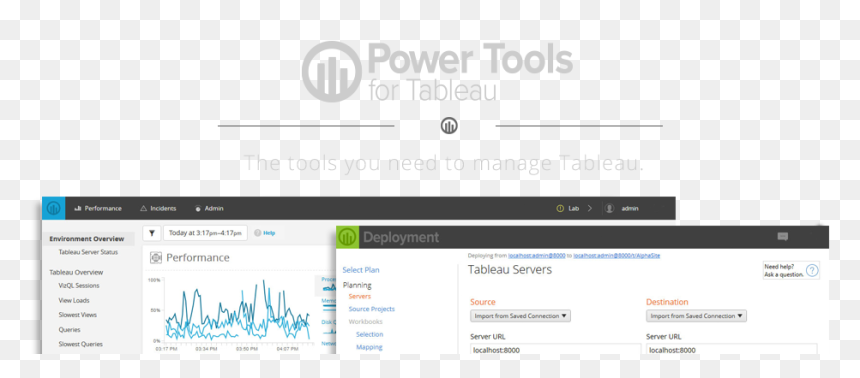Click Select Plan link in Deployment
860x378 pixels.
pos(361,270)
